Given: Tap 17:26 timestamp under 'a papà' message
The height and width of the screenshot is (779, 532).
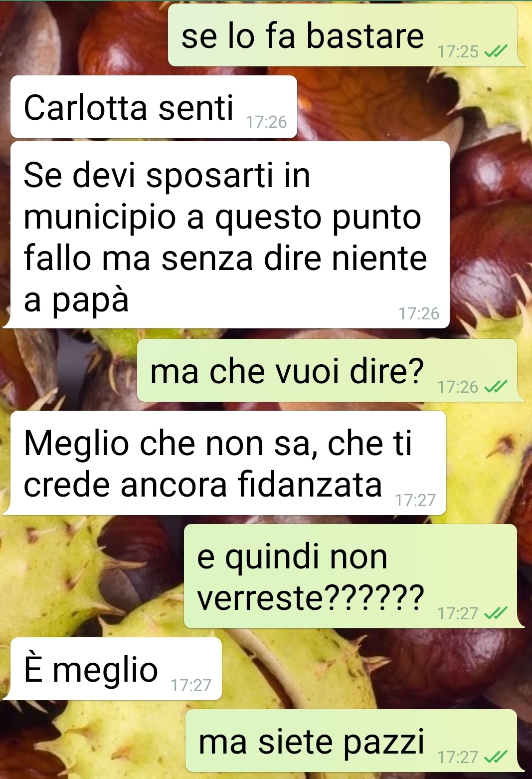Looking at the screenshot, I should 419,313.
